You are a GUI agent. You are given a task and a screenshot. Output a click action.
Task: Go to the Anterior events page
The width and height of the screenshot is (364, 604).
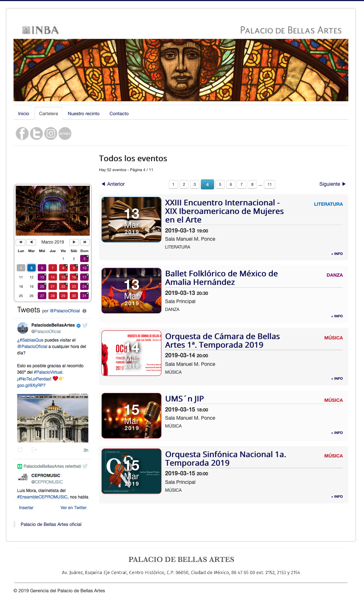[x=113, y=184]
